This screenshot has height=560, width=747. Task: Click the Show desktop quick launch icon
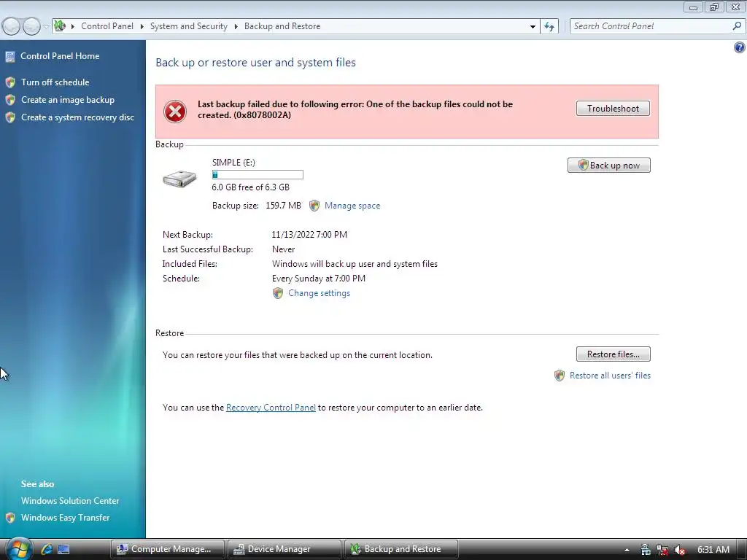coord(63,550)
